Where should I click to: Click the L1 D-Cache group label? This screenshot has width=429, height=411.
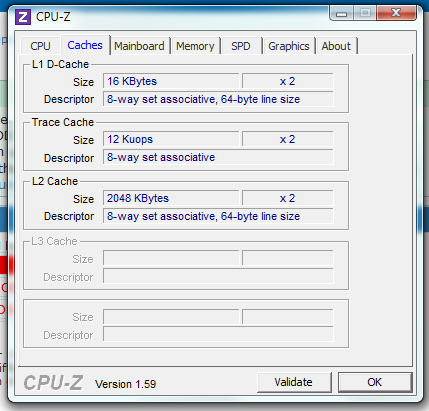(x=60, y=64)
